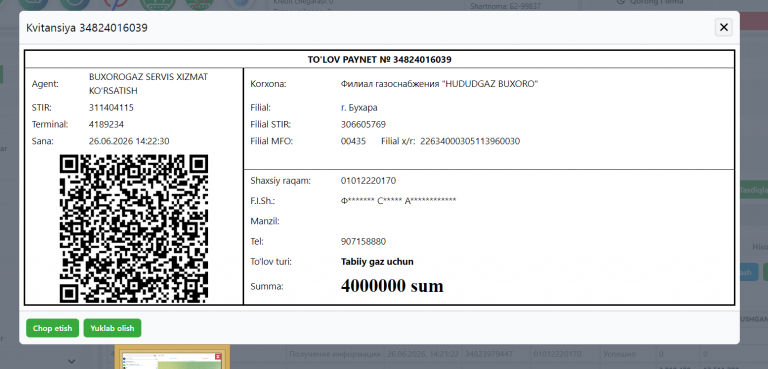Close the Kvitansiya receipt dialog

tap(723, 27)
